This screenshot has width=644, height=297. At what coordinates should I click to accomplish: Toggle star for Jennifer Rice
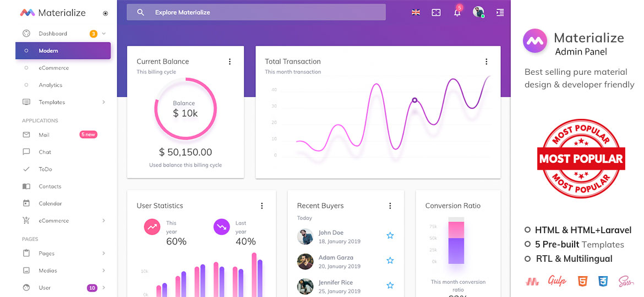point(390,285)
